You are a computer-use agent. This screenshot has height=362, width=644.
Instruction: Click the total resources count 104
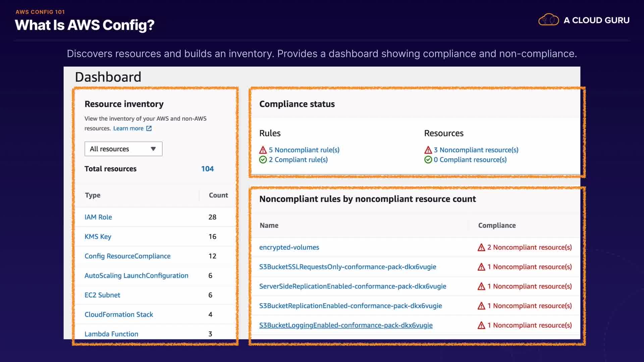pos(207,169)
